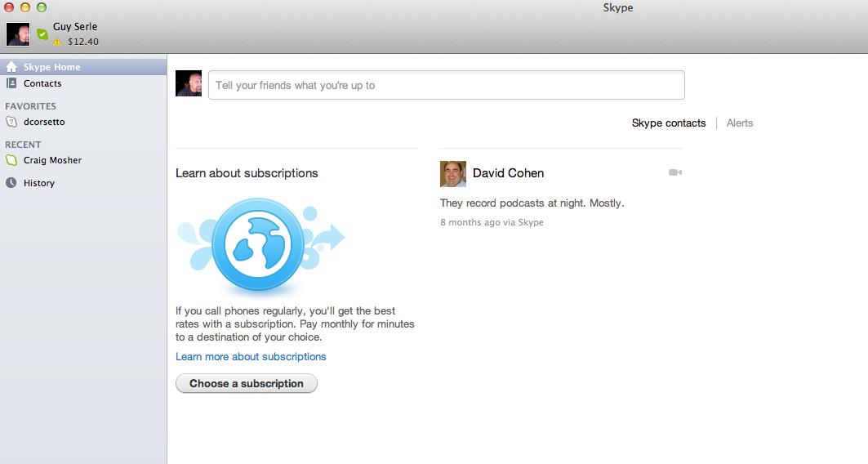Click the avatar beside the mood message field
This screenshot has height=464, width=868.
click(189, 83)
